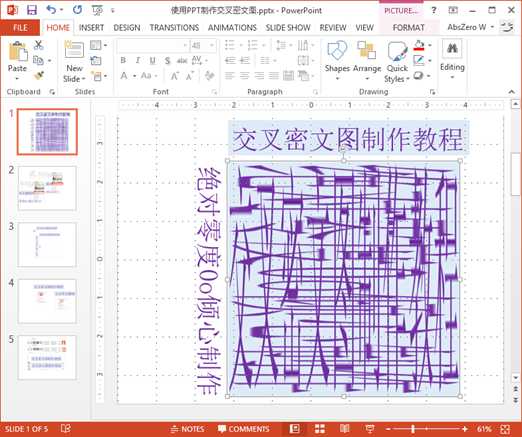Open the font name dropdown
522x437 pixels.
[185, 45]
